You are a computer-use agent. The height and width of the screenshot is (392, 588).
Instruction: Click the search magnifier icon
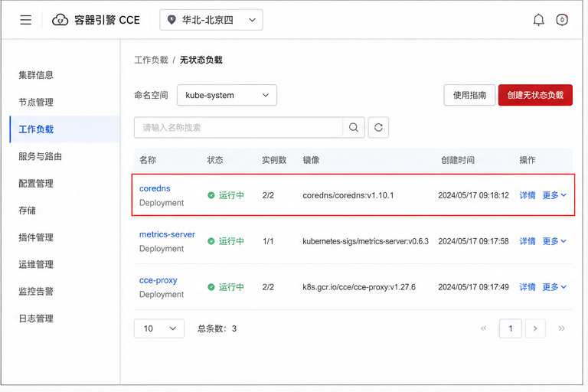pyautogui.click(x=354, y=128)
